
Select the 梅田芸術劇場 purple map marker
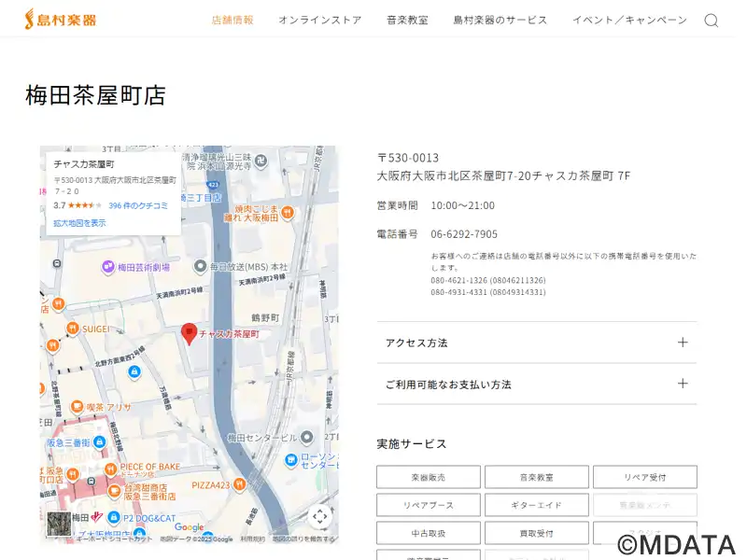(108, 267)
